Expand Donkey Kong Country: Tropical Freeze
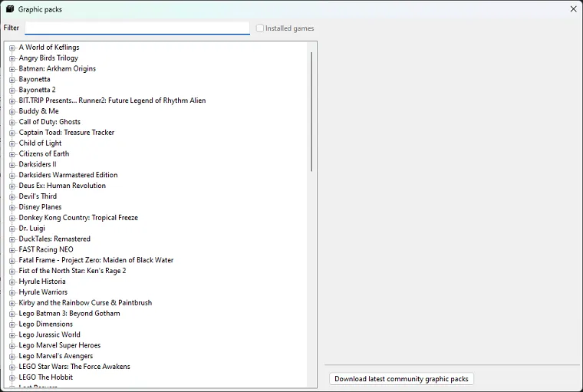Screen dimensions: 583x392 point(12,218)
